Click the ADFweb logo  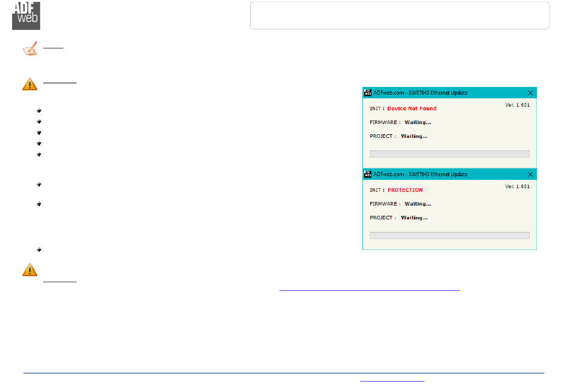point(26,16)
